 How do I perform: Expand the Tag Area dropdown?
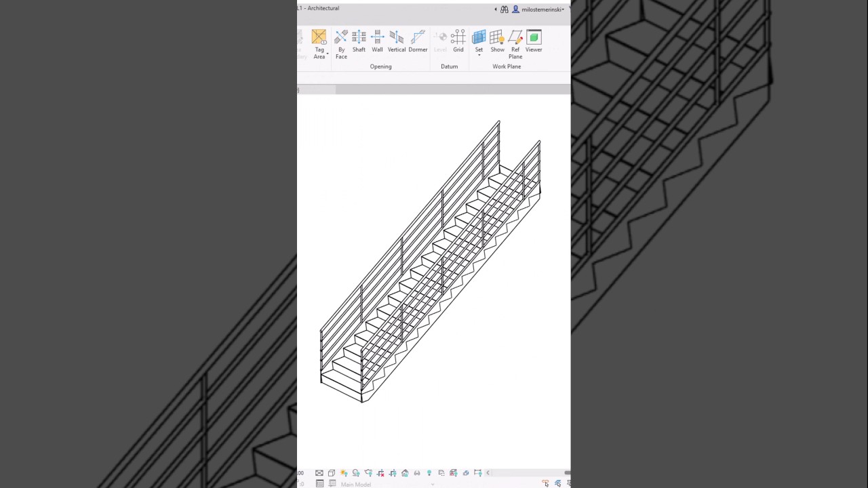click(328, 54)
